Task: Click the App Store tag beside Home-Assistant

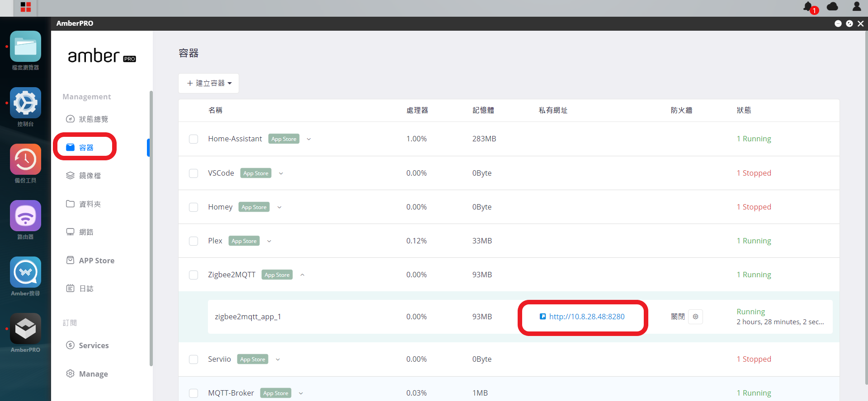Action: click(x=284, y=139)
